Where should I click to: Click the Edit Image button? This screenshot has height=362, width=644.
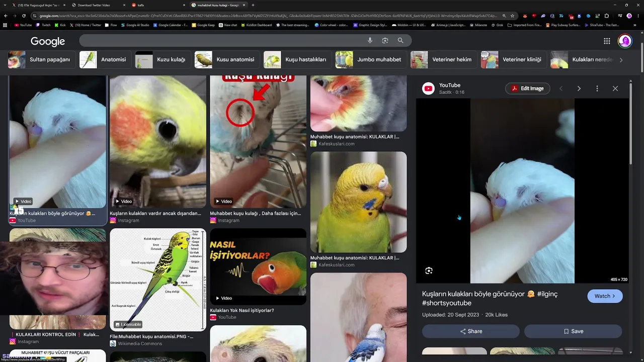[x=528, y=88]
